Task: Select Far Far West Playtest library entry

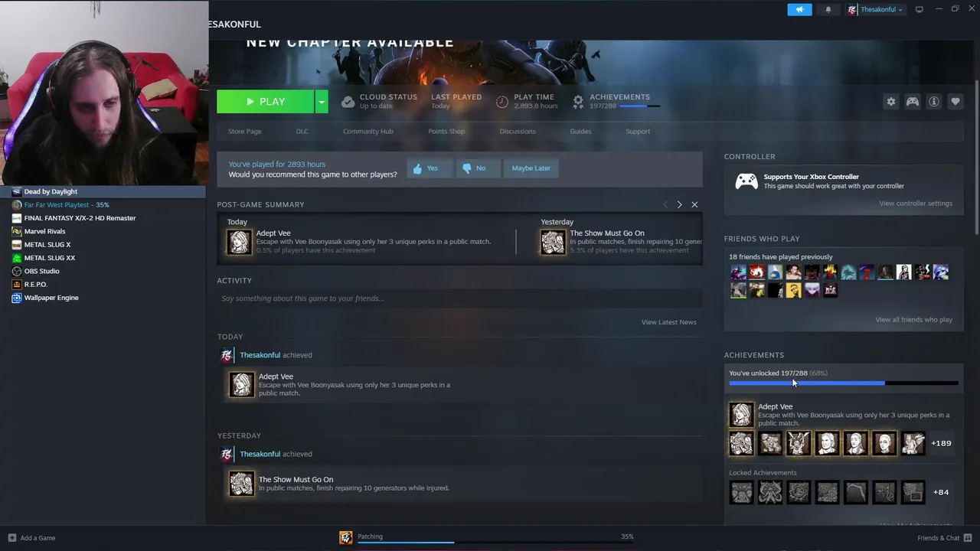Action: coord(67,204)
